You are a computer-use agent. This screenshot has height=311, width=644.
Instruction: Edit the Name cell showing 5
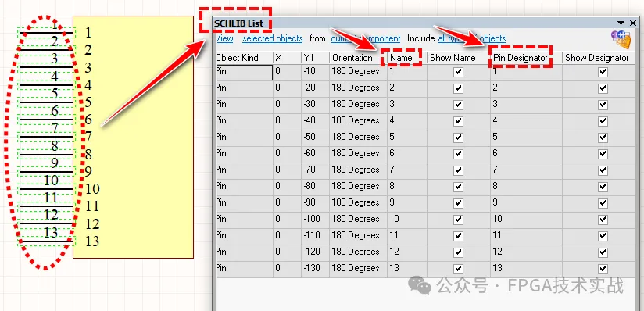point(407,138)
